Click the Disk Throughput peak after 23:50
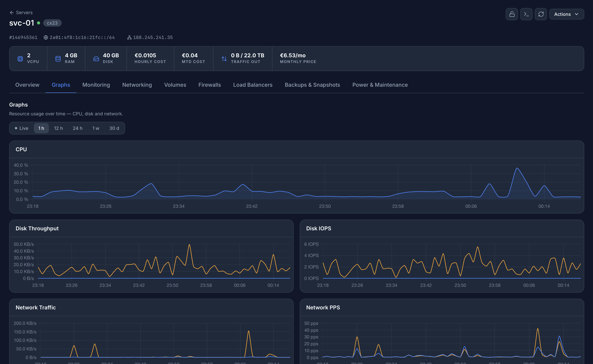 (189, 245)
